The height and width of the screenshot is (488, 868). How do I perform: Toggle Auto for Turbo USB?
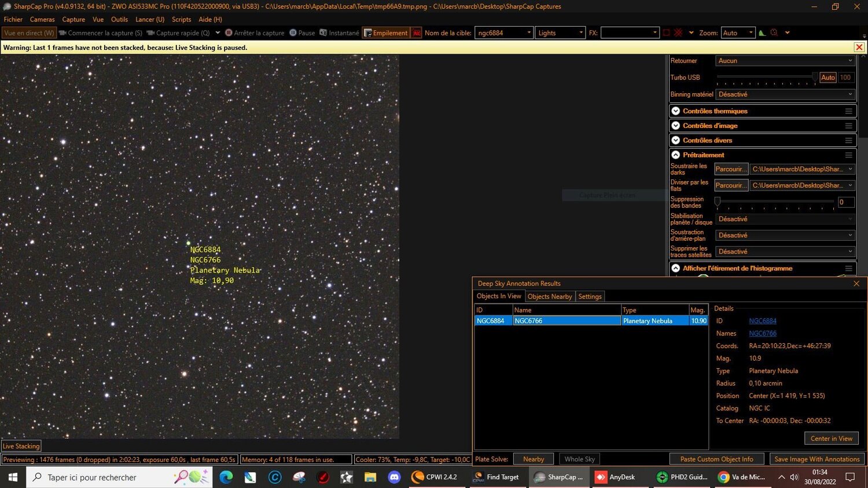pos(827,77)
